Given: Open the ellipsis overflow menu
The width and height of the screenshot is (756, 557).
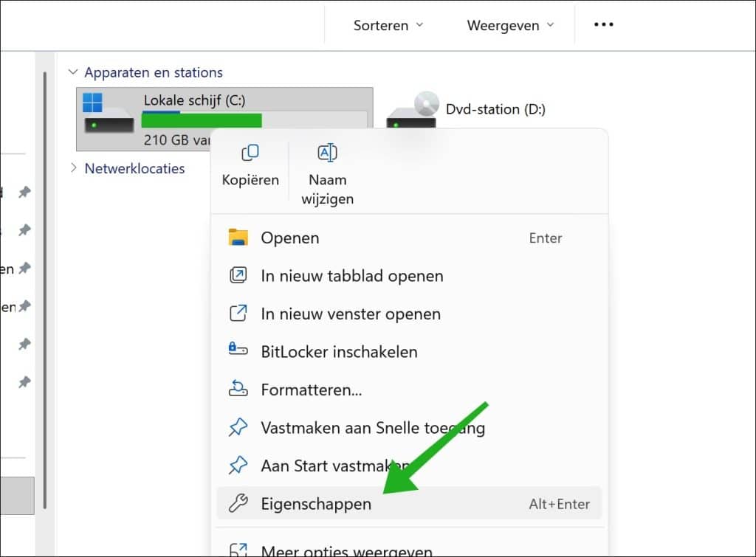Looking at the screenshot, I should tap(602, 24).
